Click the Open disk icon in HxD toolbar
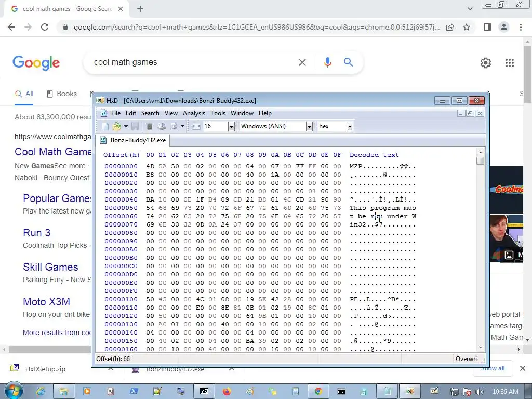The height and width of the screenshot is (399, 532). 162,126
